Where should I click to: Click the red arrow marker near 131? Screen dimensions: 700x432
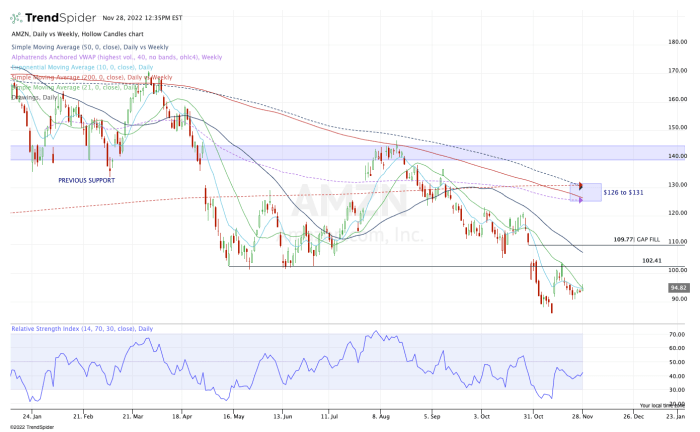pos(581,186)
